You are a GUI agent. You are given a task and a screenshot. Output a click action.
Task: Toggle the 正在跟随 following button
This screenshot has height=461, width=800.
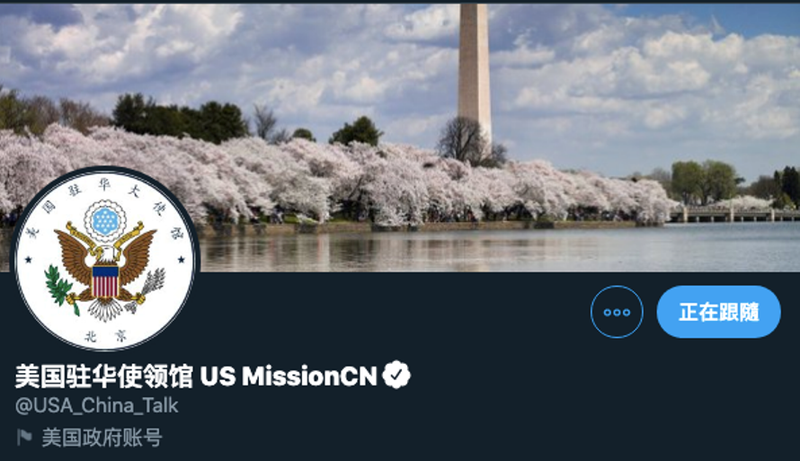point(719,312)
